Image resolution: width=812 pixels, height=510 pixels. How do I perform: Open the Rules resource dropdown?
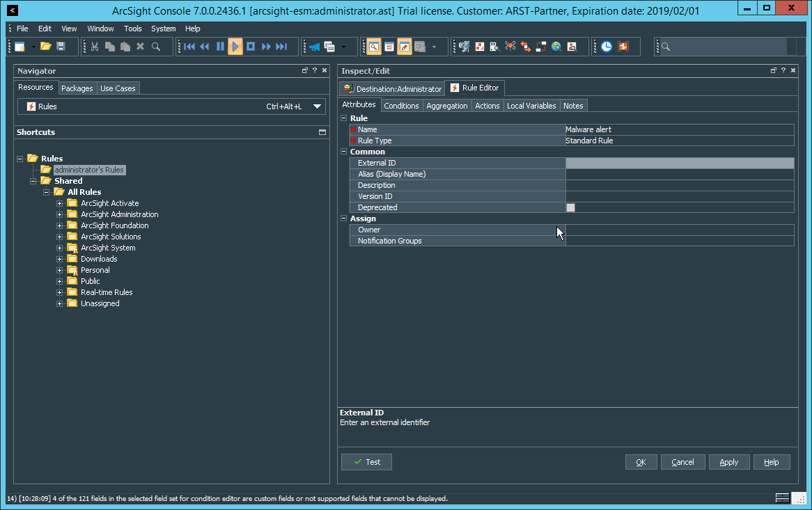click(318, 106)
